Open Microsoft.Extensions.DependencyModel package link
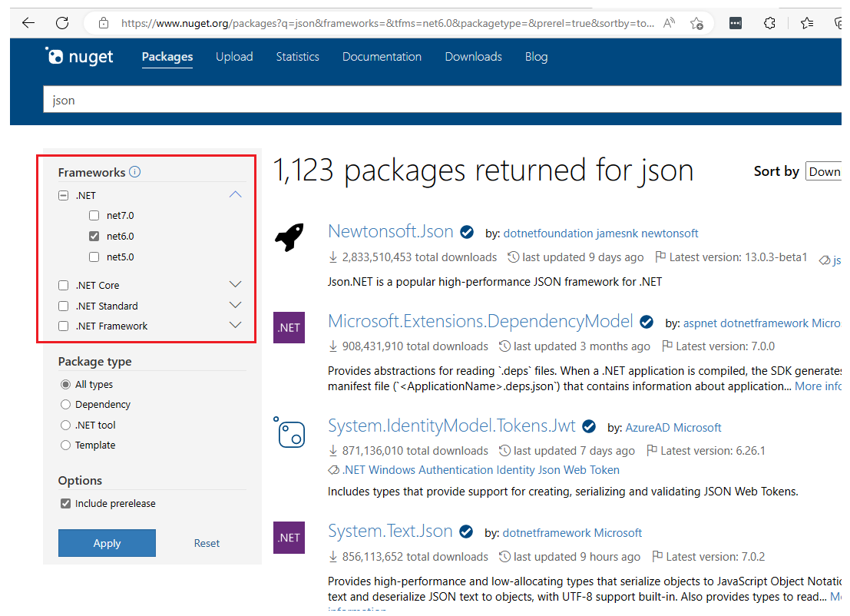Screen dimensions: 850x616 point(481,322)
